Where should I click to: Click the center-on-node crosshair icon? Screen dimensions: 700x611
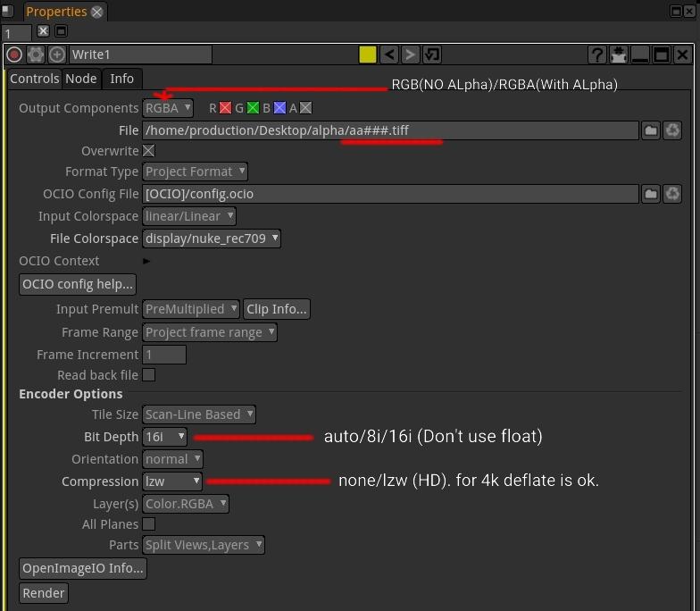(x=57, y=54)
